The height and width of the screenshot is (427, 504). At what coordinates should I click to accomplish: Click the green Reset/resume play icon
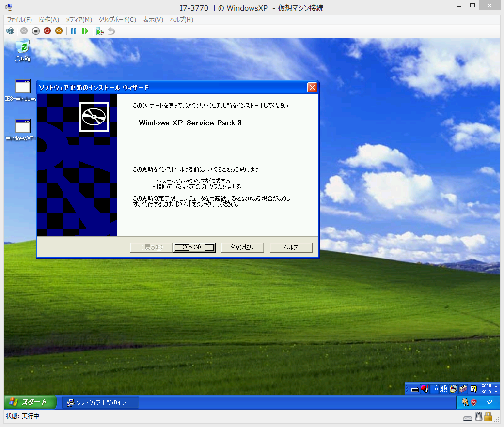85,31
